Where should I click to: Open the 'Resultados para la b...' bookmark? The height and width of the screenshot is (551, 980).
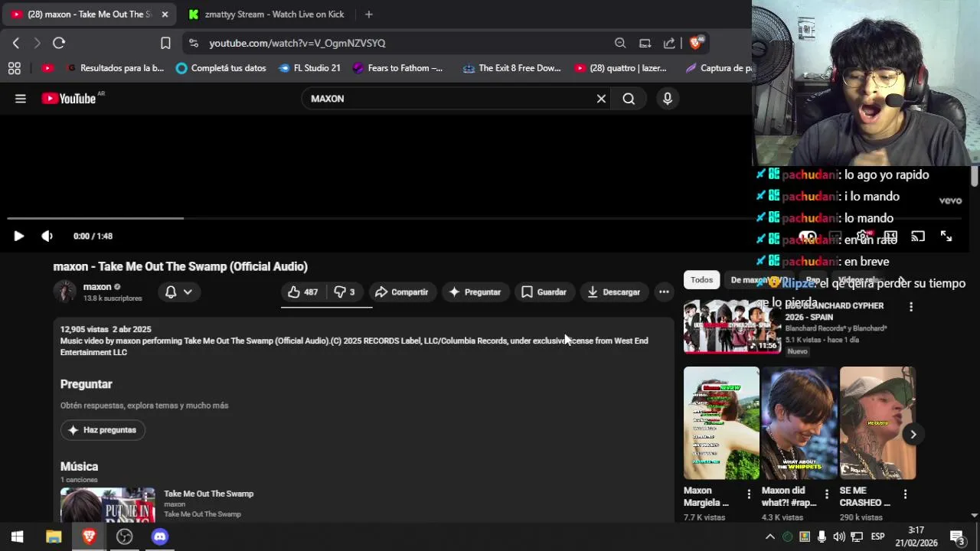click(116, 68)
